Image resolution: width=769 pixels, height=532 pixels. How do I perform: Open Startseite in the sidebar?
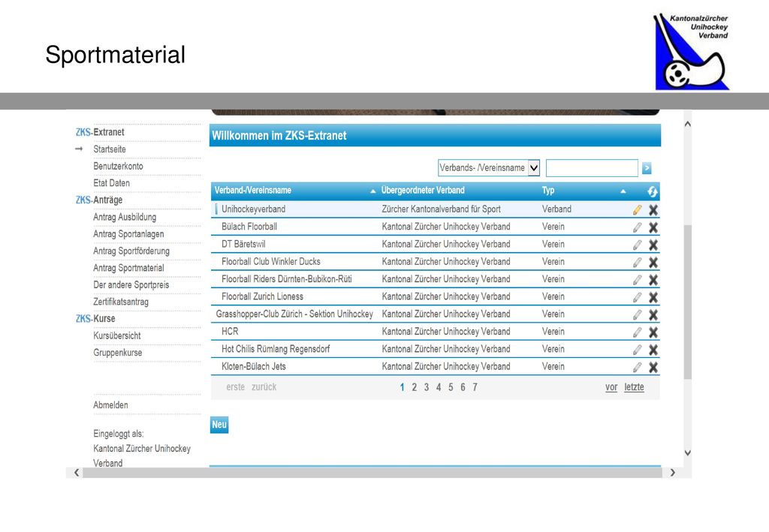110,149
